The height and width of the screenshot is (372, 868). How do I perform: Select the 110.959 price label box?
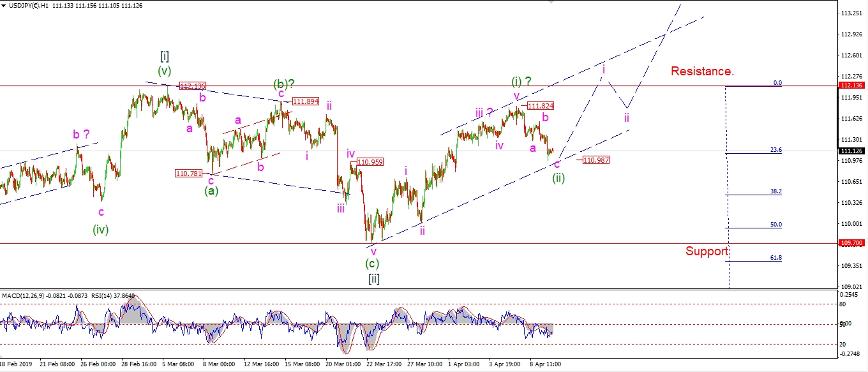point(370,163)
